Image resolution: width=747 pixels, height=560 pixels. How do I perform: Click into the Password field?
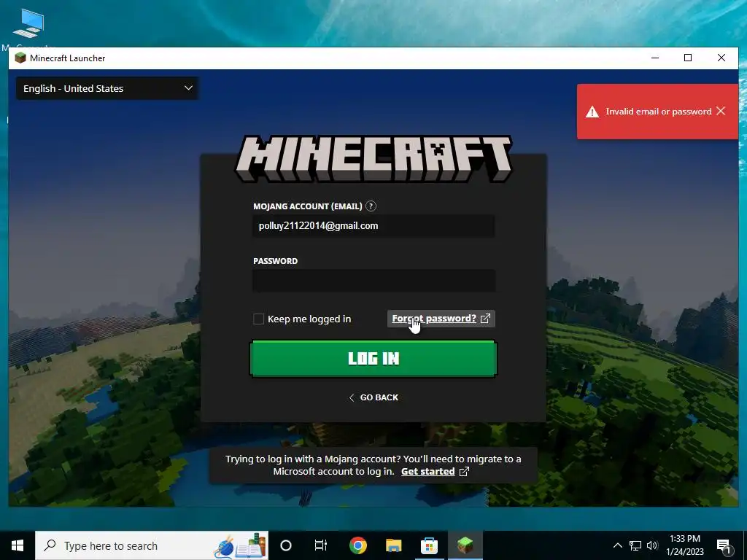pyautogui.click(x=373, y=281)
